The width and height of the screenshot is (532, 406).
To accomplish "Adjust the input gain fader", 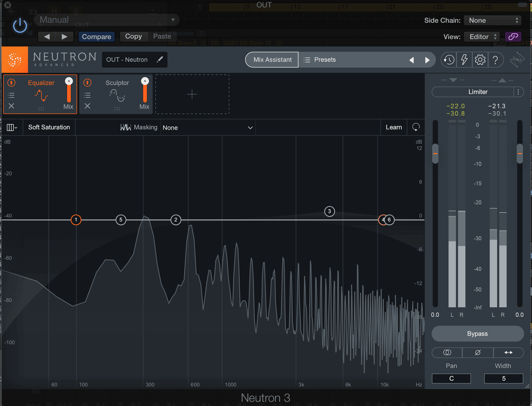I will pyautogui.click(x=435, y=154).
